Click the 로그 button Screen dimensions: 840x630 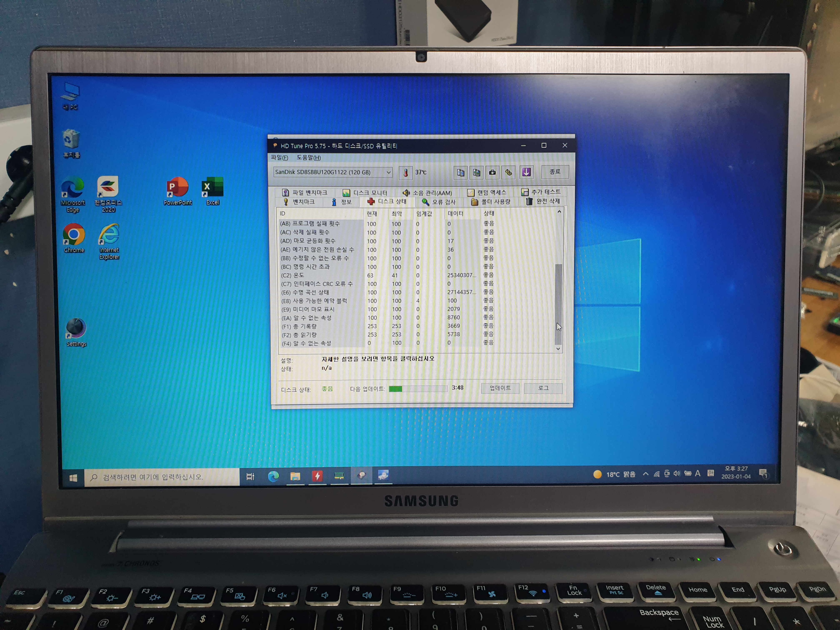coord(543,388)
